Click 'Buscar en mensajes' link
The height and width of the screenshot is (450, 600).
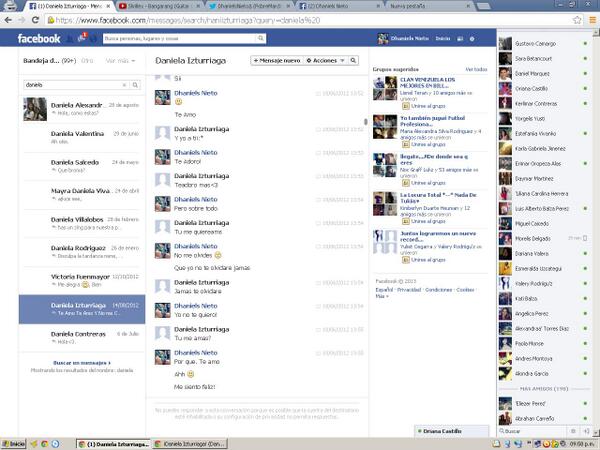coord(82,363)
